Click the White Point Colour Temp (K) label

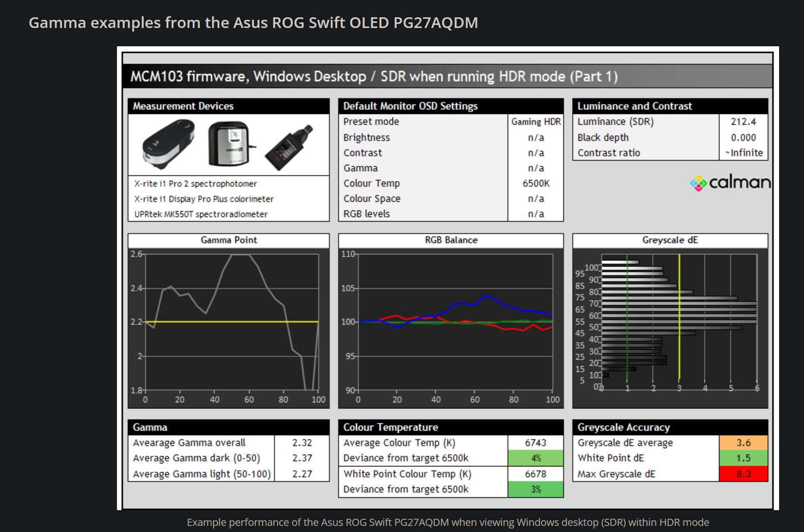point(407,474)
